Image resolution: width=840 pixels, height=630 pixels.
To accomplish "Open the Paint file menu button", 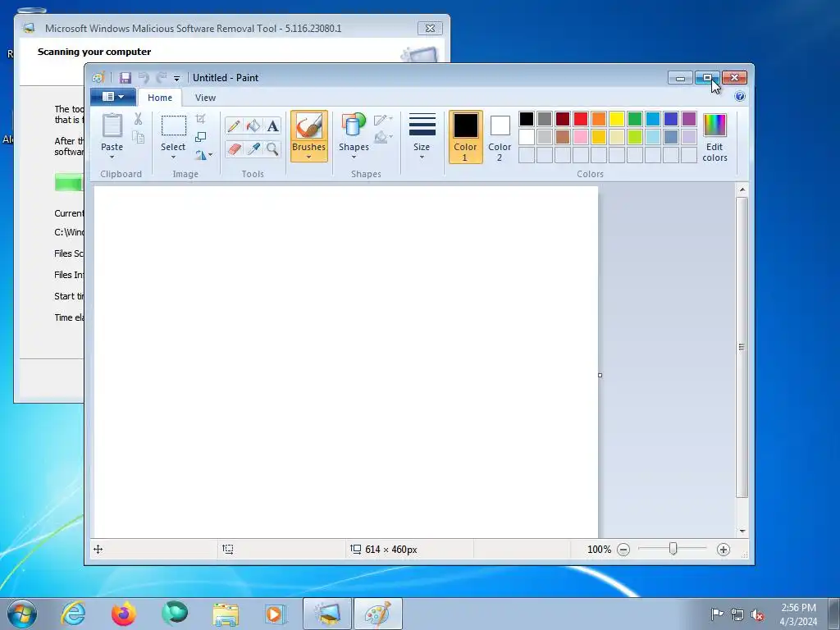I will [113, 97].
